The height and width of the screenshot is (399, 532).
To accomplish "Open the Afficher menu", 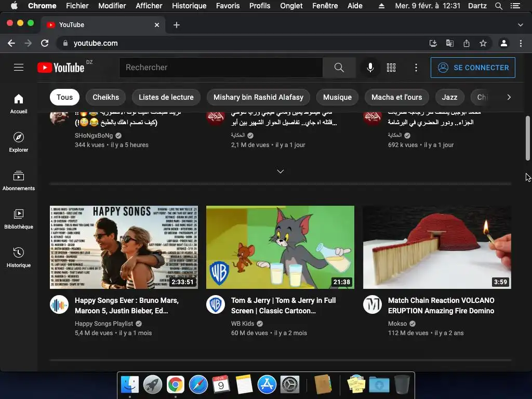I will coord(149,6).
